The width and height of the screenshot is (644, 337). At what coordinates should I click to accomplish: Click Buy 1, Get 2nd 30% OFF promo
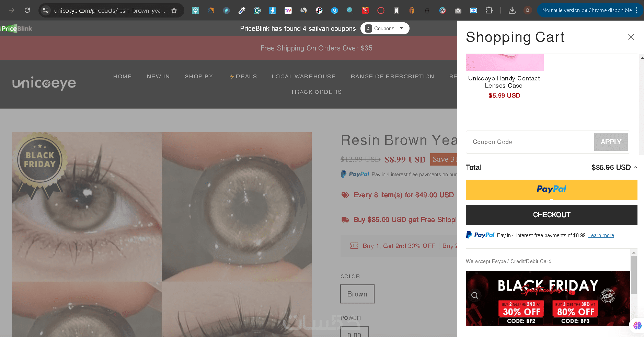(399, 246)
